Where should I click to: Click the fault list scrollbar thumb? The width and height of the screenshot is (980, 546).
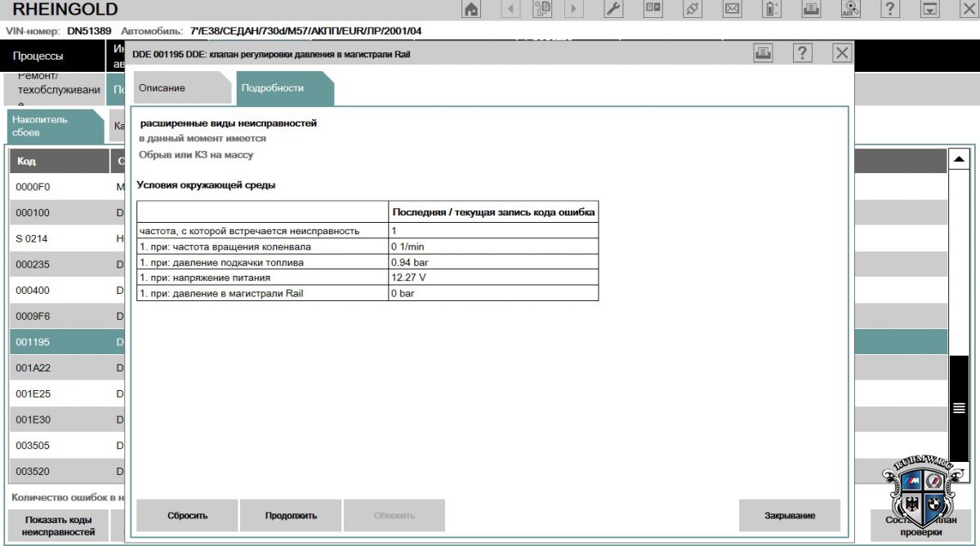(960, 408)
